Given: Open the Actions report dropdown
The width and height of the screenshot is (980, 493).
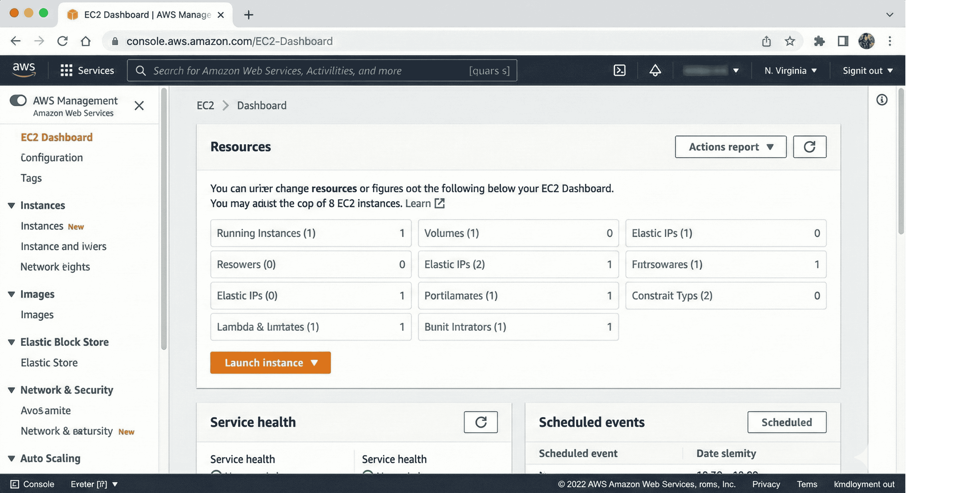Looking at the screenshot, I should click(x=730, y=147).
